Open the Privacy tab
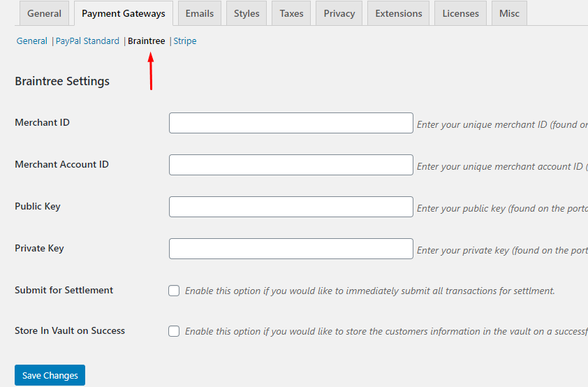588x387 pixels. pos(339,13)
